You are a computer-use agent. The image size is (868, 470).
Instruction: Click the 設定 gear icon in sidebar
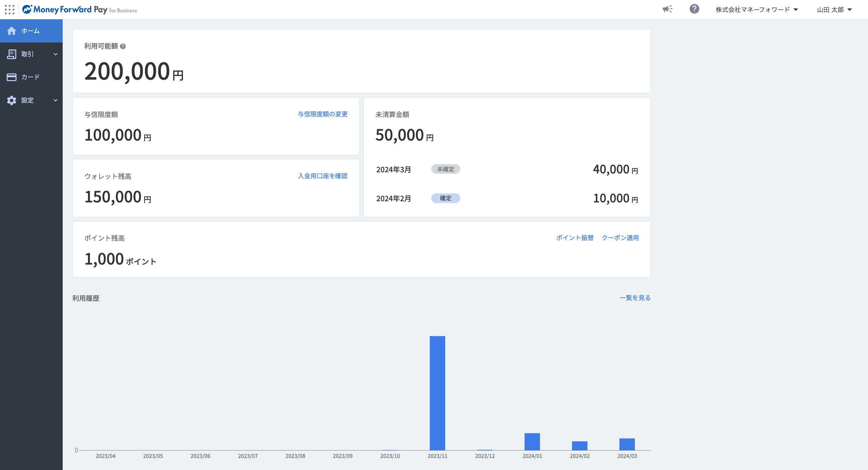[11, 100]
